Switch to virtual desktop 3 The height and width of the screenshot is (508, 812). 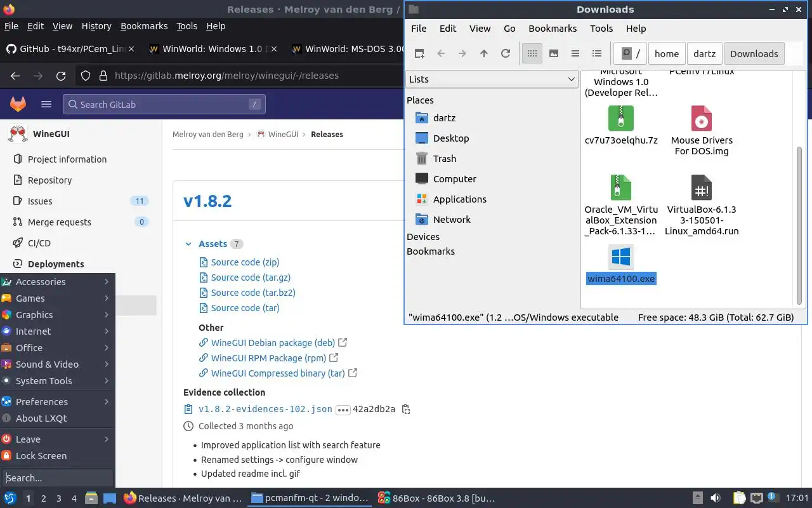[59, 498]
